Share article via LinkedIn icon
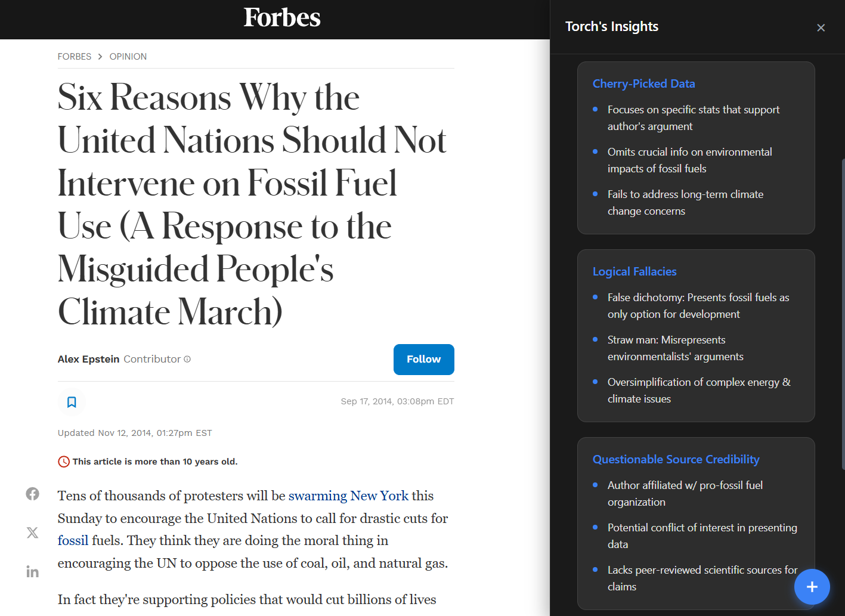The image size is (845, 616). click(32, 572)
